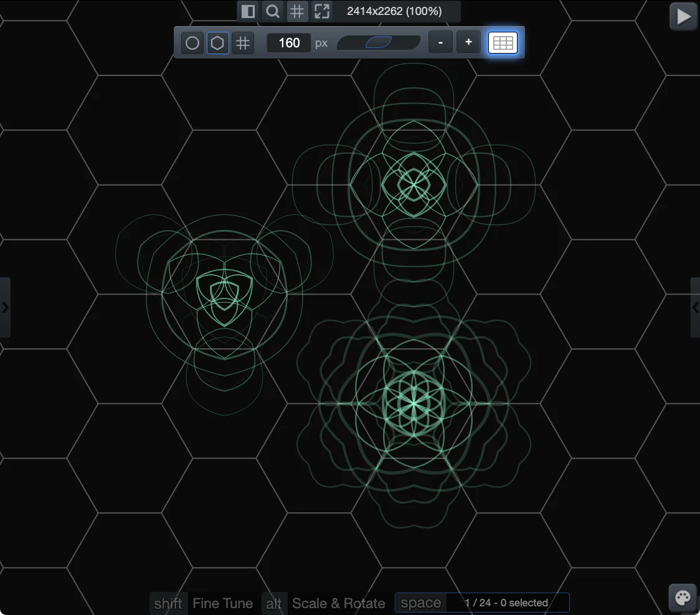
Task: Click the px unit label
Action: pos(321,44)
